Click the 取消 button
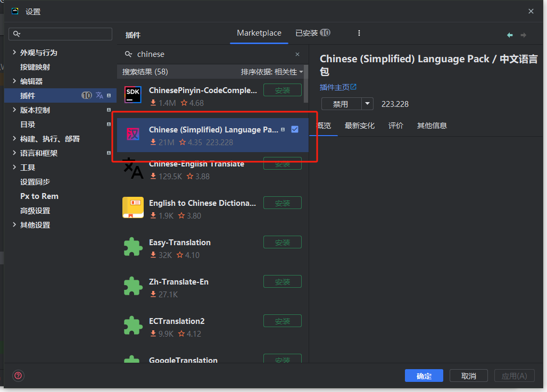Image resolution: width=547 pixels, height=392 pixels. click(468, 376)
